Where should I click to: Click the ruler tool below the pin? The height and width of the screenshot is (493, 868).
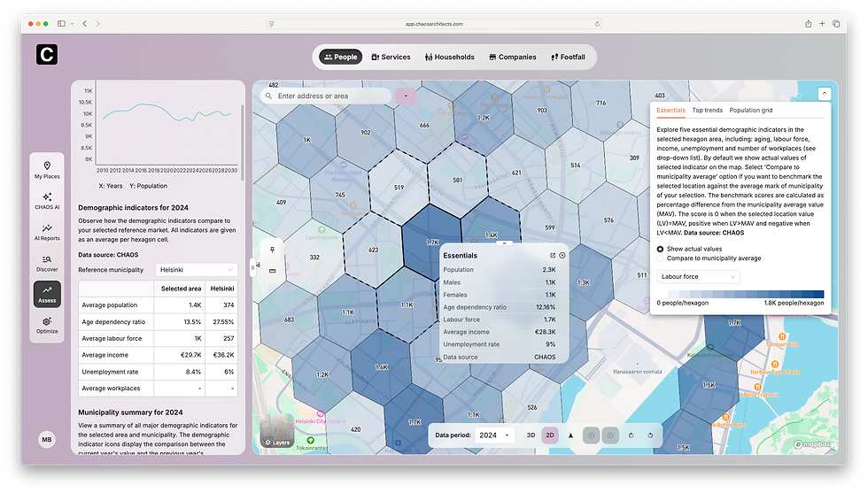point(273,271)
